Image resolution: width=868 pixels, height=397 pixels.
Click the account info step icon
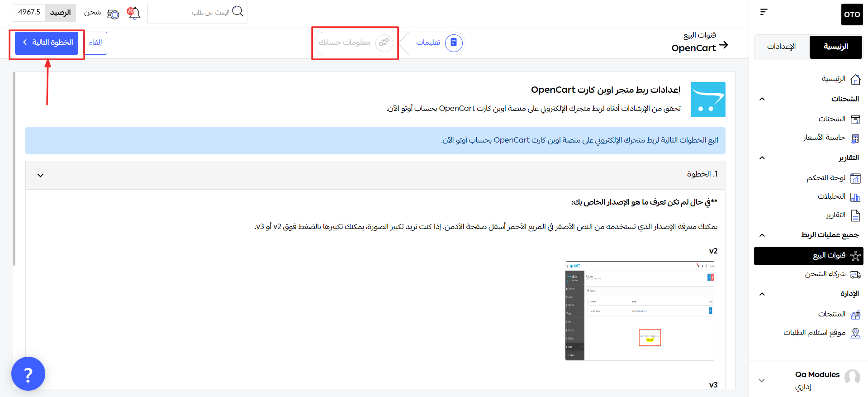click(384, 43)
